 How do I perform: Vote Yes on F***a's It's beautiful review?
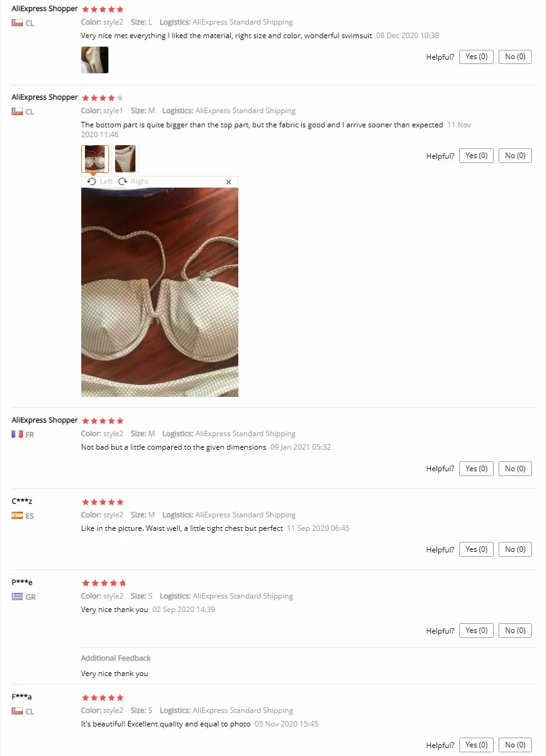coord(476,745)
